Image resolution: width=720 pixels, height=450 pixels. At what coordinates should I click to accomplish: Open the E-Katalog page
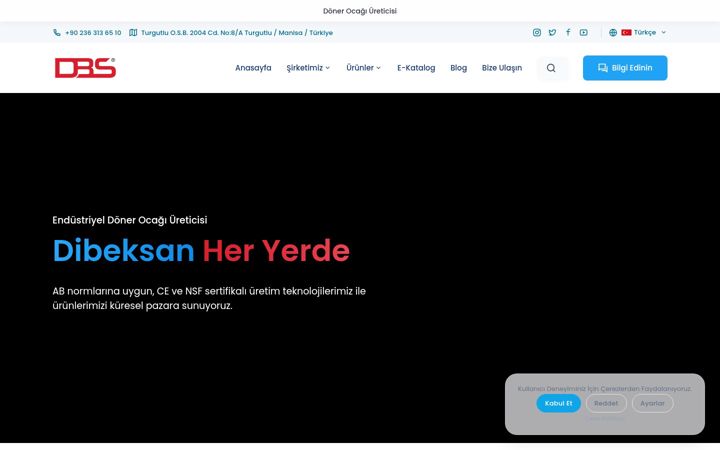[x=416, y=68]
